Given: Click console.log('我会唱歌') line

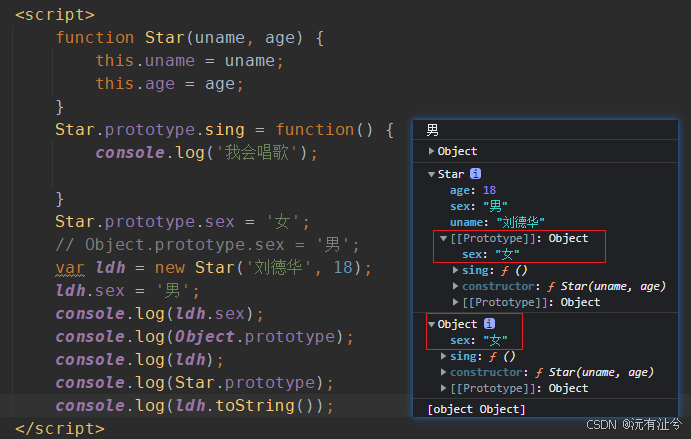Looking at the screenshot, I should click(206, 153).
